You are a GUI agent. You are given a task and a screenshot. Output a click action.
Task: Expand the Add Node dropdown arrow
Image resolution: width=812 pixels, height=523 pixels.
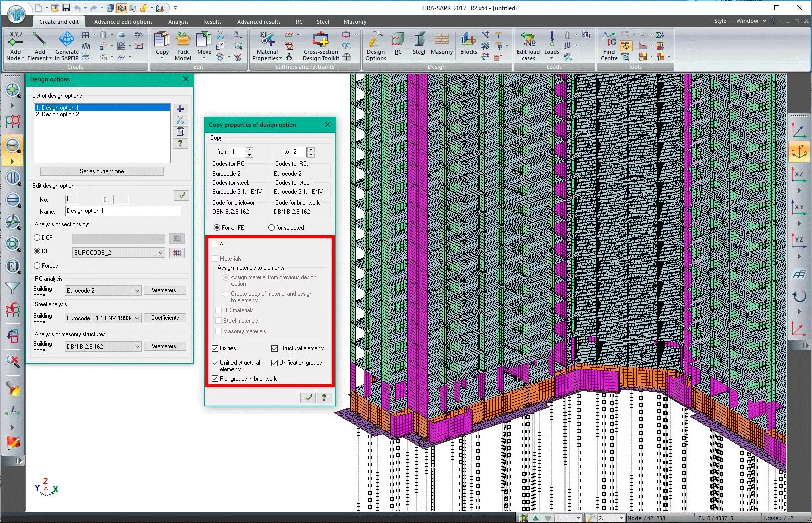click(x=23, y=59)
